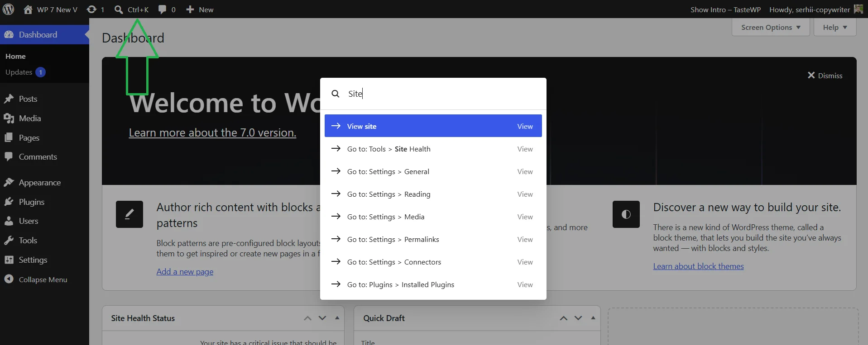
Task: Click the Site Health Status widget title
Action: 143,318
